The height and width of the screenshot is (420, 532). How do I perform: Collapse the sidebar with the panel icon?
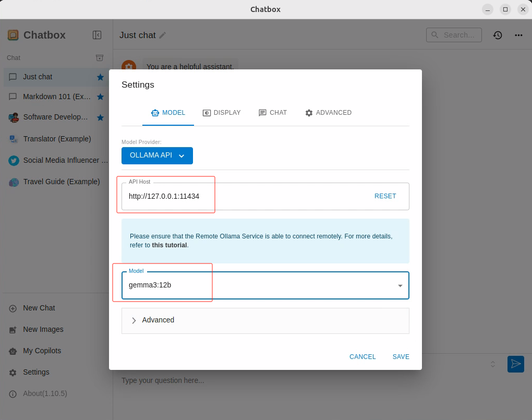click(97, 35)
